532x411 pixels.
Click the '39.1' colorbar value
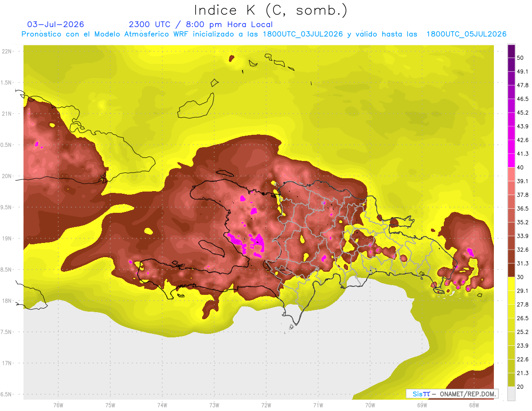(x=524, y=181)
